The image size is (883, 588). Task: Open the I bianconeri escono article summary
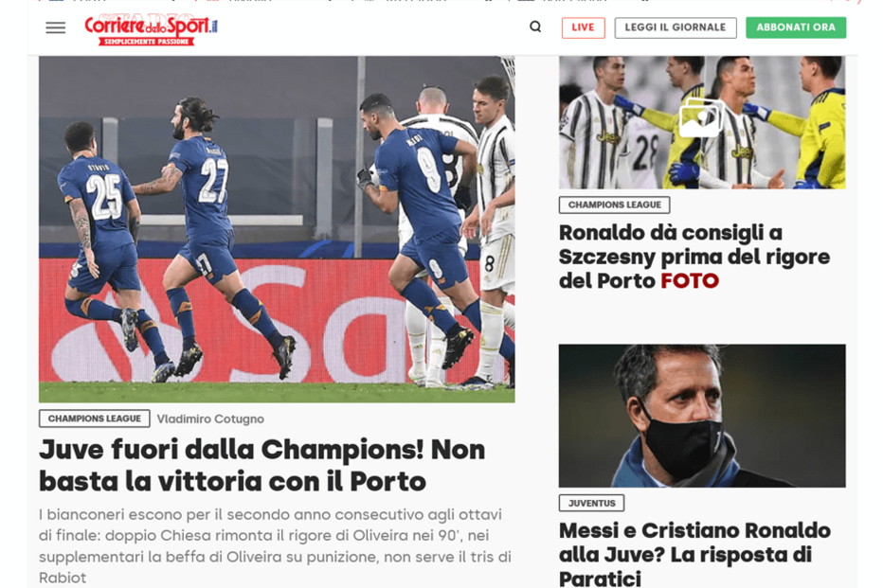coord(275,545)
